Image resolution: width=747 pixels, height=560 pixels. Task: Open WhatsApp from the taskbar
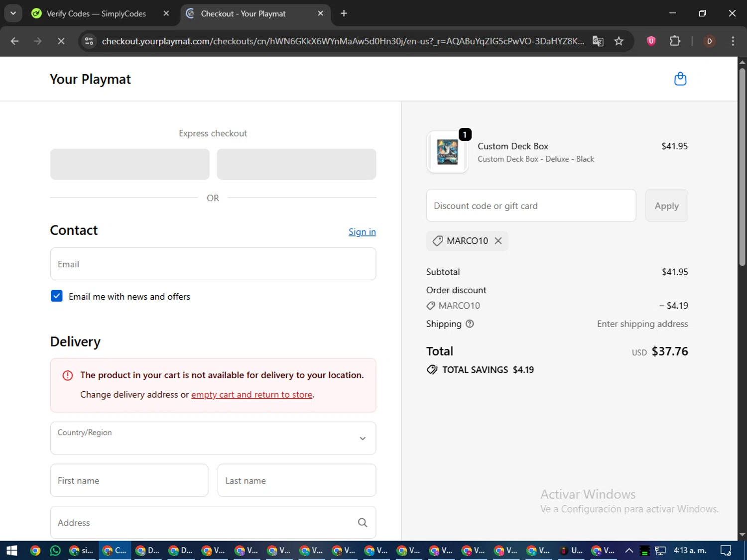click(x=55, y=551)
